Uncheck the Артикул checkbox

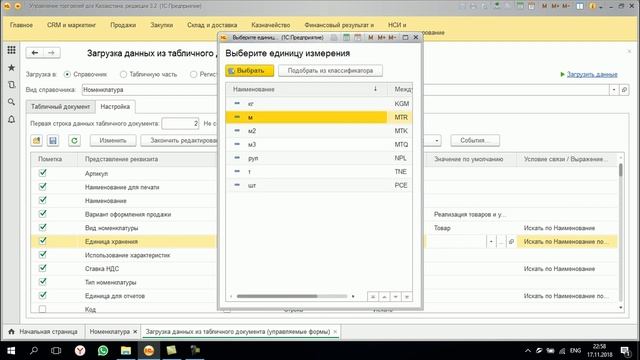42,173
